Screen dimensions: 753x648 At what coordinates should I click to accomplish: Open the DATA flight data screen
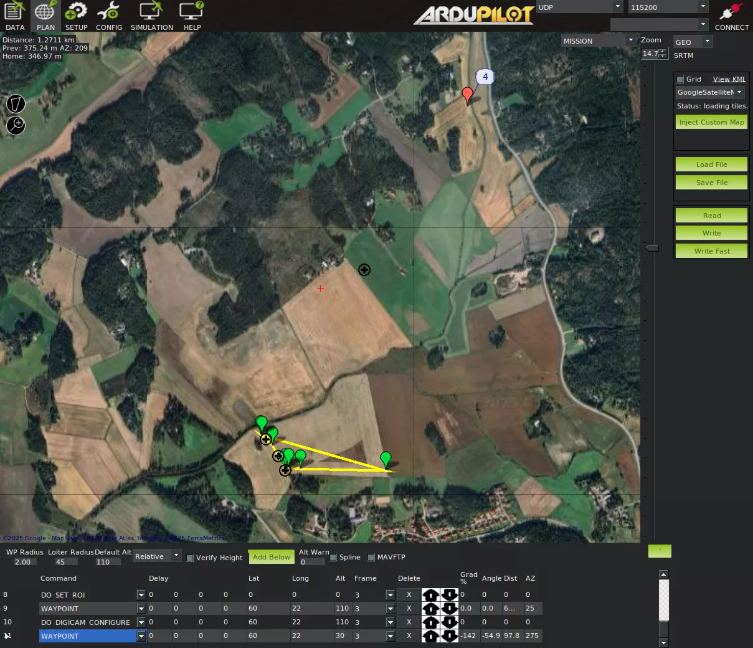tap(14, 16)
